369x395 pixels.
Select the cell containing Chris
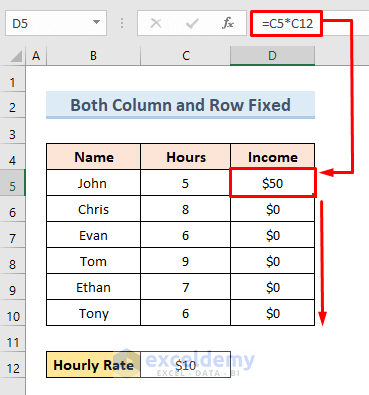coord(94,209)
